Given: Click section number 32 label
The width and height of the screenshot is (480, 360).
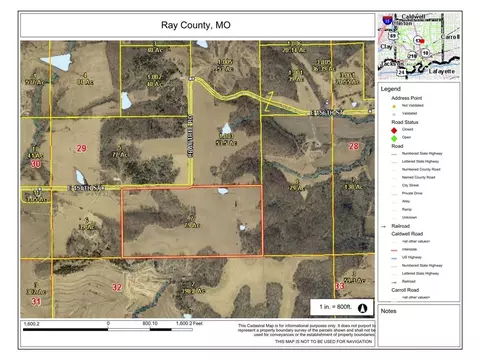Looking at the screenshot, I should 117,287.
